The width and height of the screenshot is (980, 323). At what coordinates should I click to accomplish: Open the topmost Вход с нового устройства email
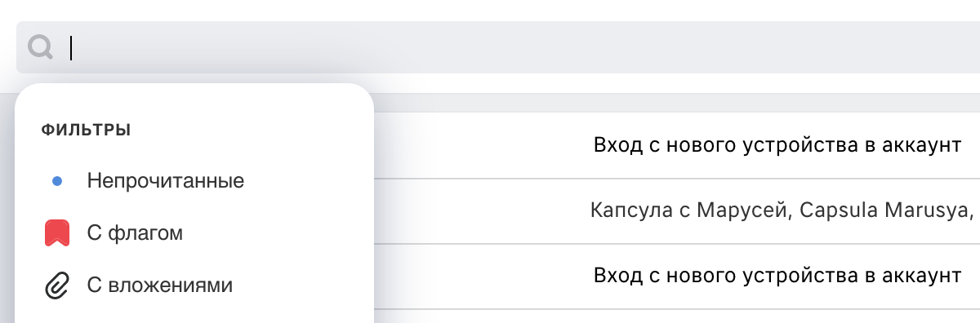click(677, 146)
